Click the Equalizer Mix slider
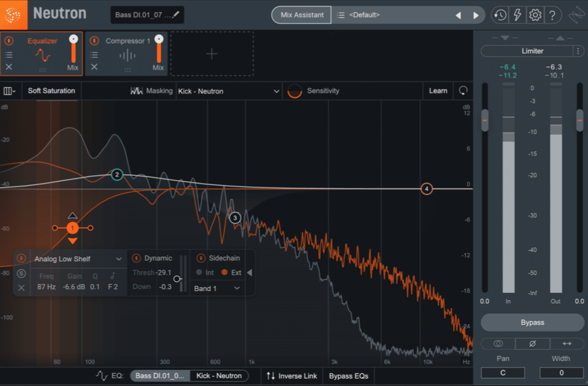588x386 pixels. pyautogui.click(x=73, y=49)
